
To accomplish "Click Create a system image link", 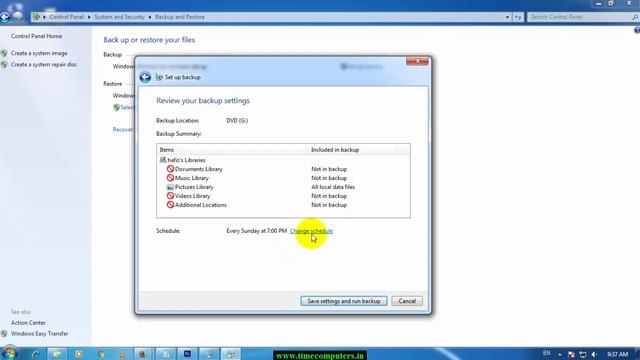I will [x=39, y=53].
